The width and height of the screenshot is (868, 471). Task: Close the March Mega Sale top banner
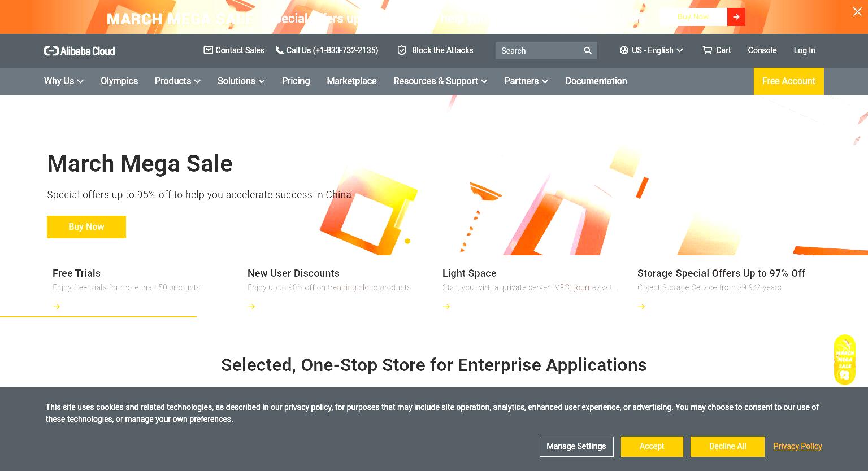(x=857, y=11)
